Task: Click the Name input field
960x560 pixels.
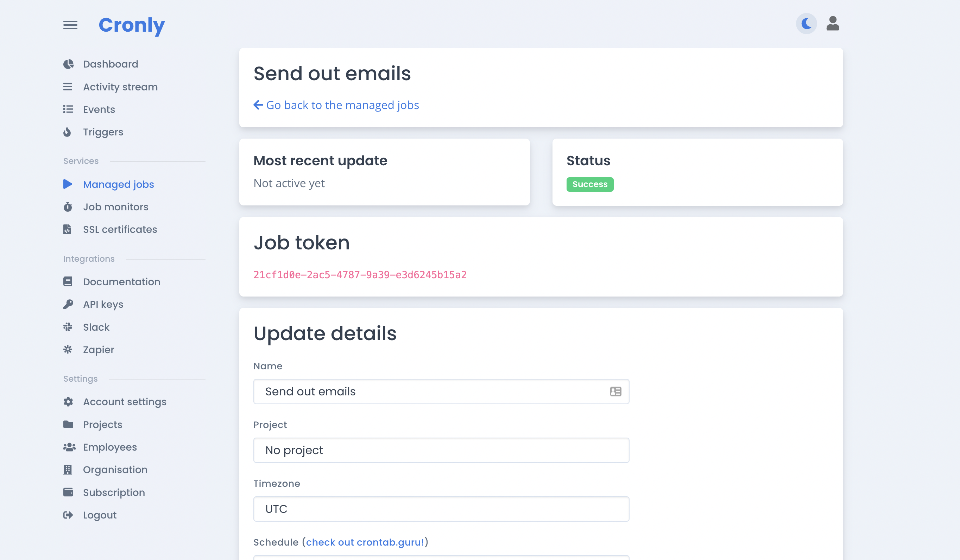Action: [x=441, y=392]
